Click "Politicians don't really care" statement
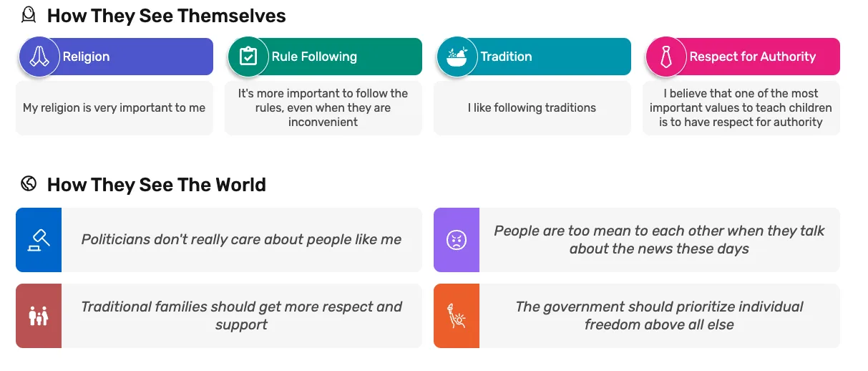This screenshot has height=371, width=868. point(241,240)
